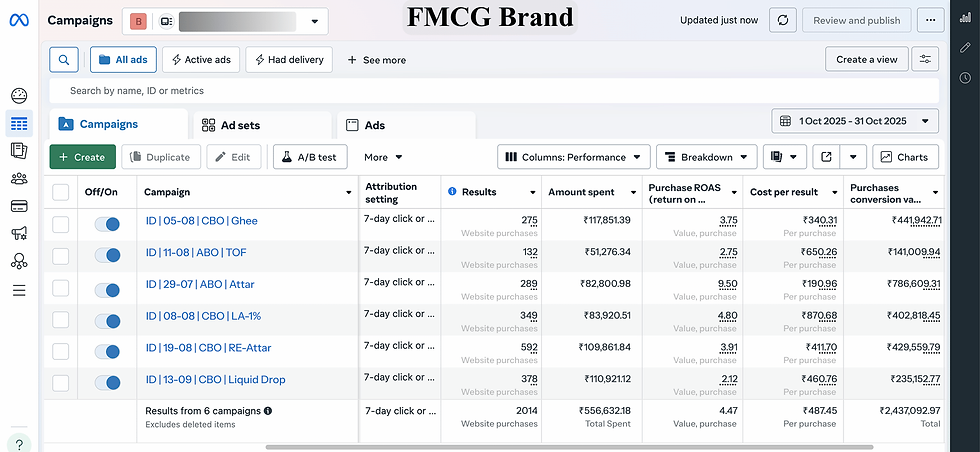
Task: Open Amount spent column sort arrow
Action: coord(632,192)
